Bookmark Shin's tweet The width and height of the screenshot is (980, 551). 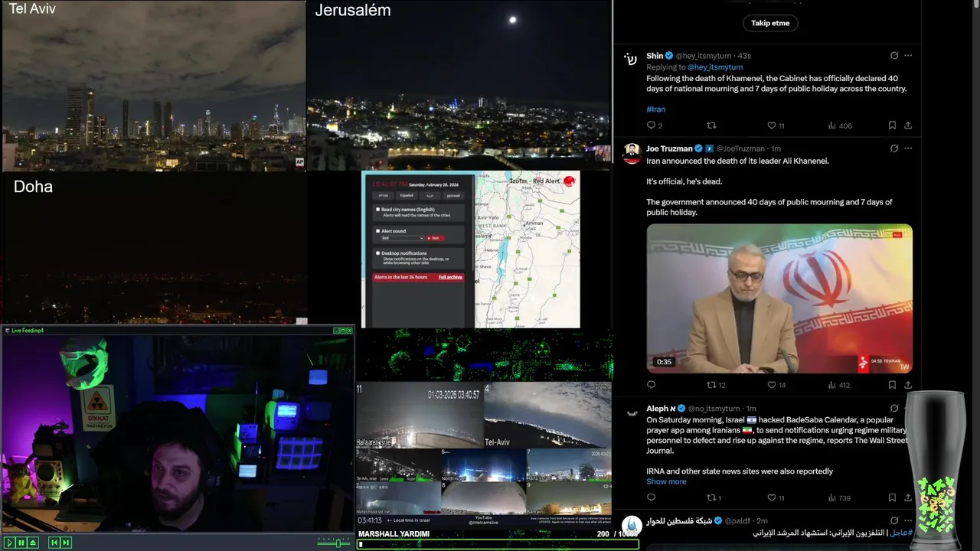point(892,126)
